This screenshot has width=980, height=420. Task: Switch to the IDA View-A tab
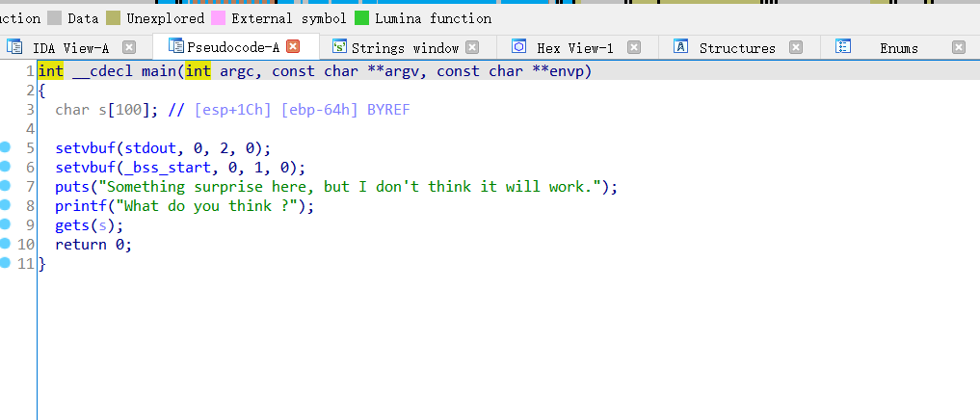[70, 48]
